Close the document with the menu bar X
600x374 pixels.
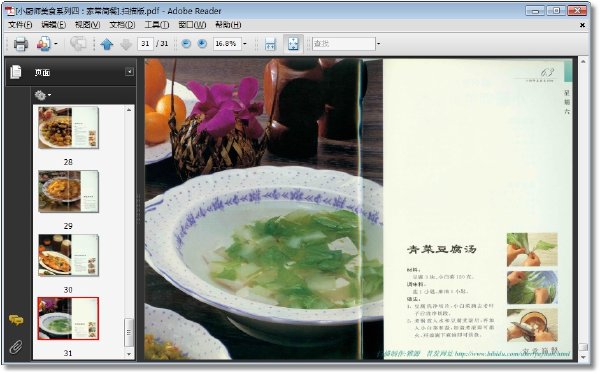[582, 25]
